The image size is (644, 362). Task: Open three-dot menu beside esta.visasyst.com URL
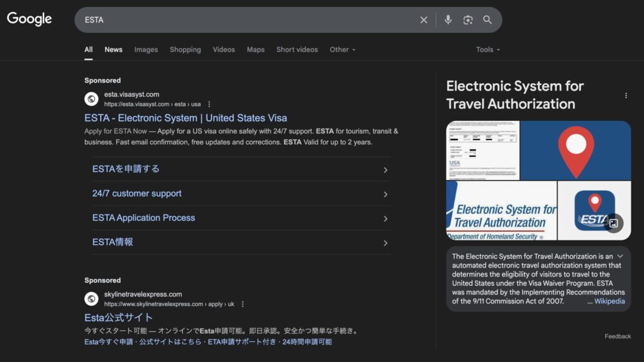[x=209, y=105]
